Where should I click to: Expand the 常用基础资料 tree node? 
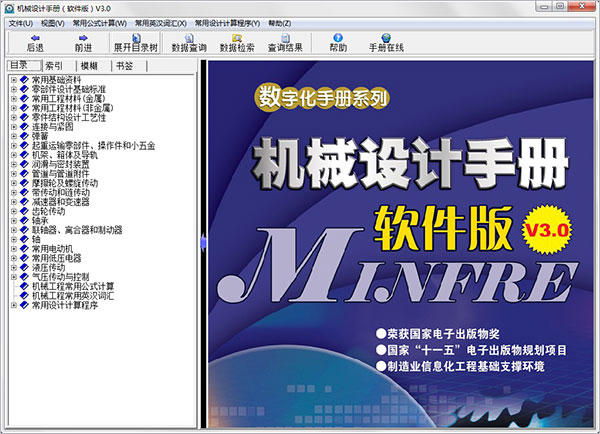[x=13, y=79]
